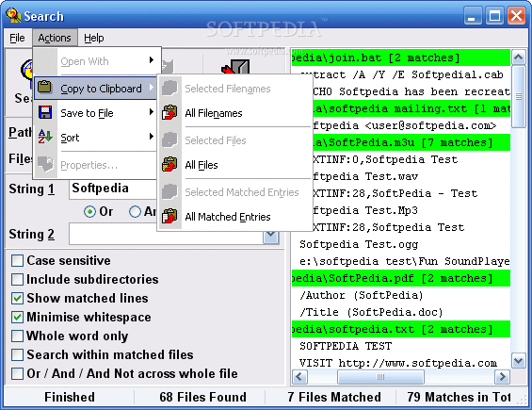The image size is (532, 410).
Task: Click the A-Z sort icon
Action: (x=45, y=137)
